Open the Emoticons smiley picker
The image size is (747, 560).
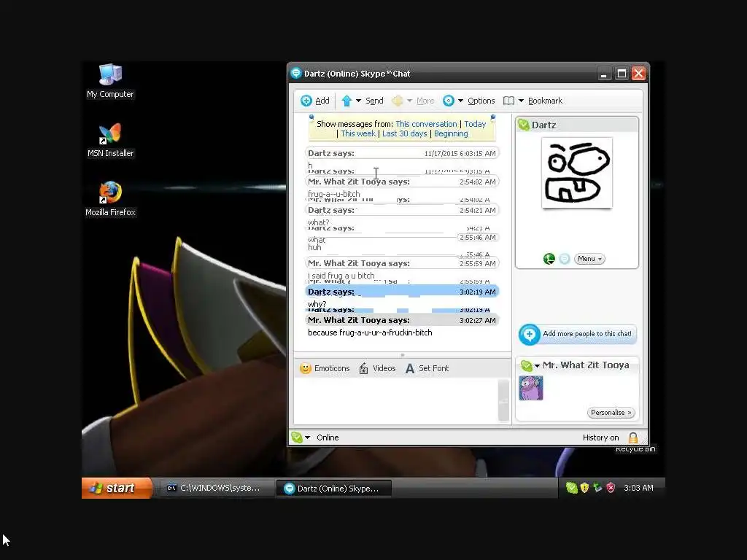click(x=306, y=368)
